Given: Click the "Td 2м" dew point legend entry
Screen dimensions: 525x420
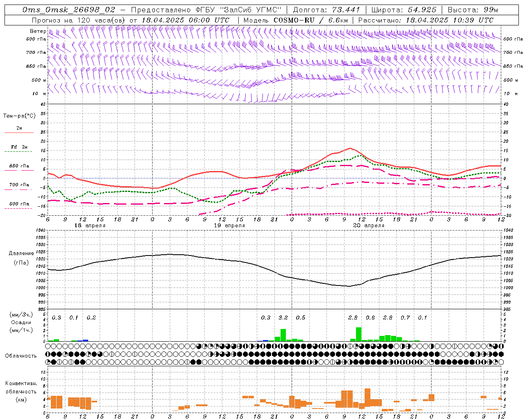Looking at the screenshot, I should [x=19, y=147].
